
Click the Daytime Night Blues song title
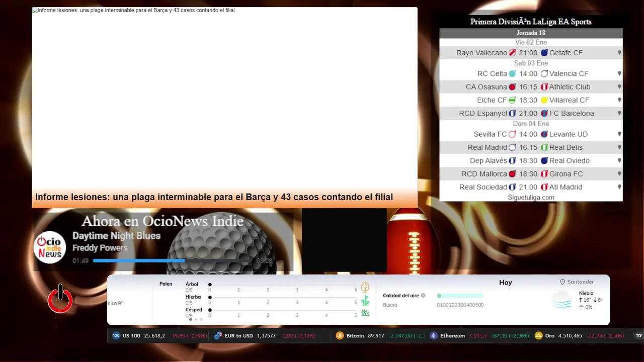pos(116,236)
